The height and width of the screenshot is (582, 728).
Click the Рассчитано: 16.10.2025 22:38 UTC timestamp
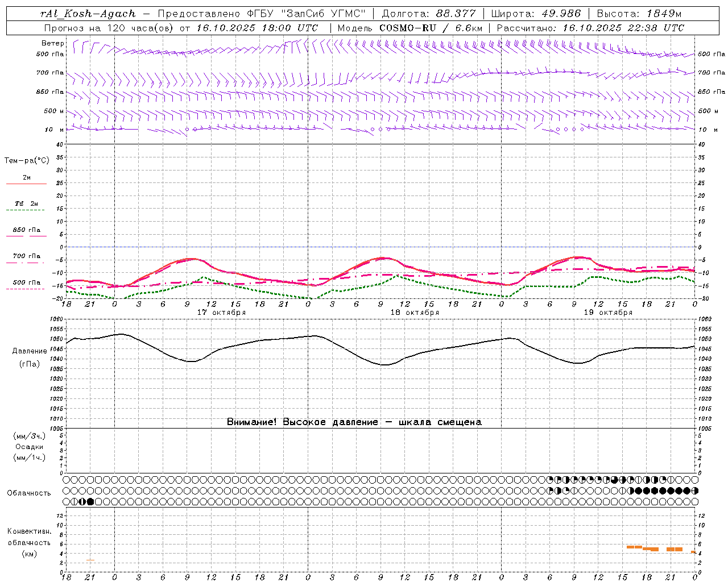590,28
